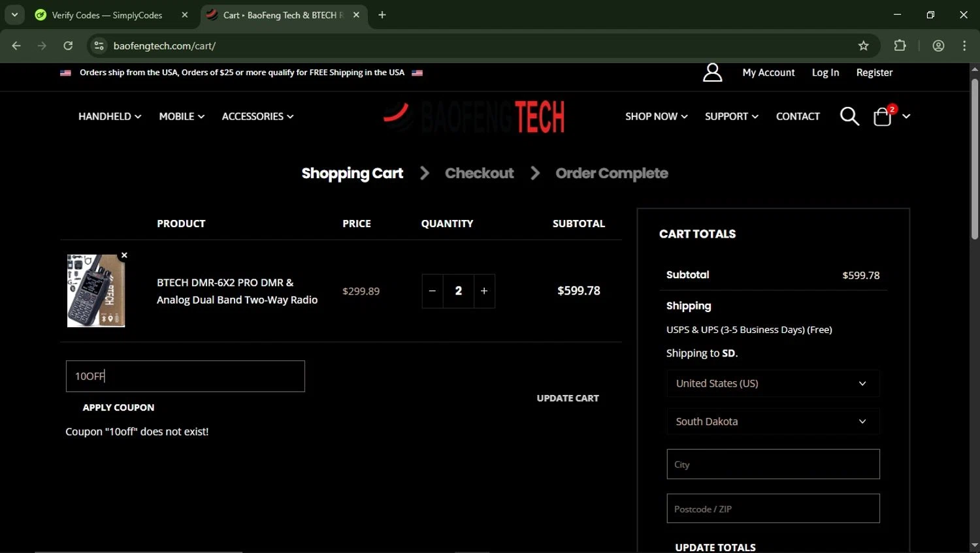Expand cart dropdown chevron next to bag
Image resolution: width=980 pixels, height=553 pixels.
point(906,116)
